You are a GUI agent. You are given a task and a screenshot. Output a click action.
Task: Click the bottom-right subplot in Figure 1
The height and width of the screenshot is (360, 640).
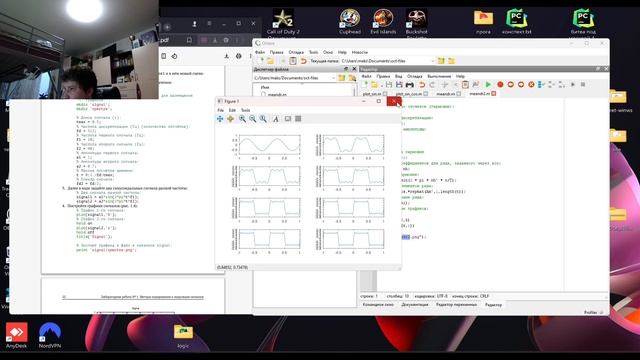(x=353, y=239)
